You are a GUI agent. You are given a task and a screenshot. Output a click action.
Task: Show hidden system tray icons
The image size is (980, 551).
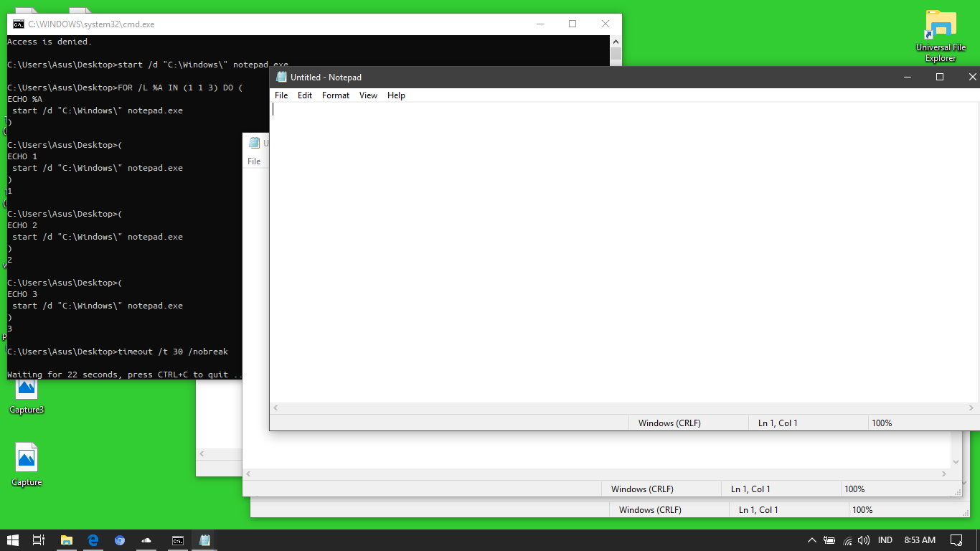pos(812,540)
